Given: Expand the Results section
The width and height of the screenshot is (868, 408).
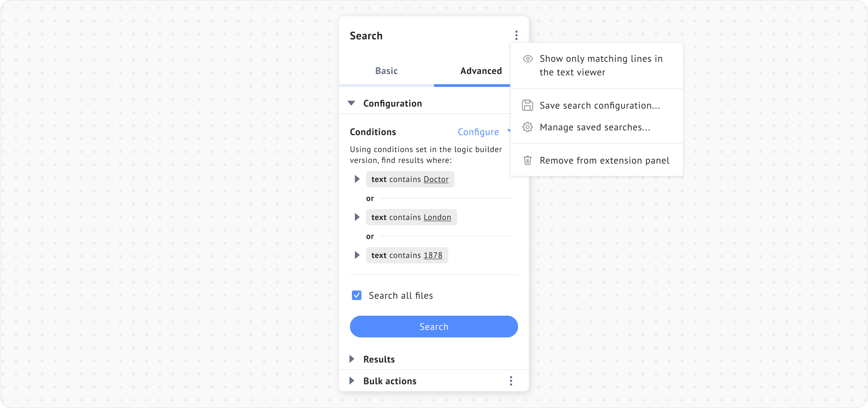Looking at the screenshot, I should pyautogui.click(x=352, y=359).
